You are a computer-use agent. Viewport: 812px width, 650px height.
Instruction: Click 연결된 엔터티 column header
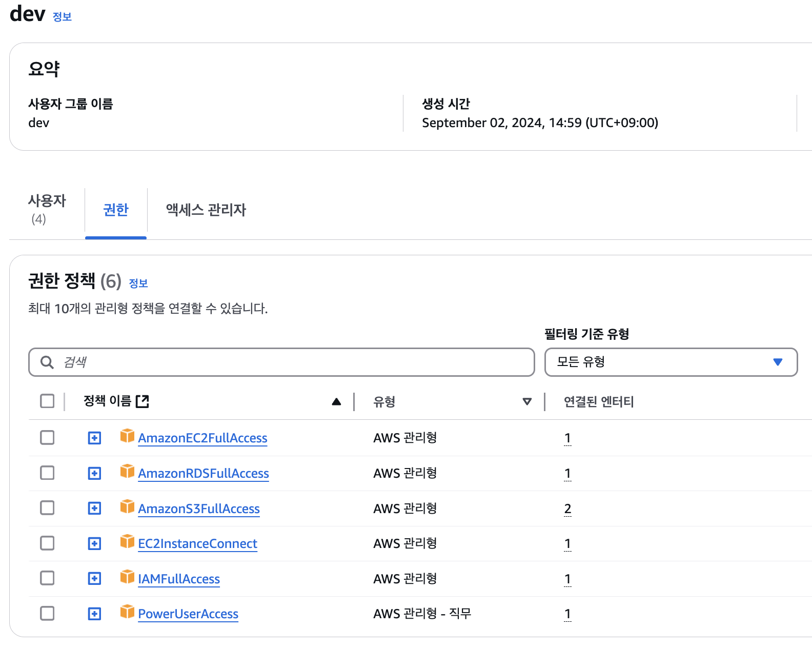[x=599, y=402]
